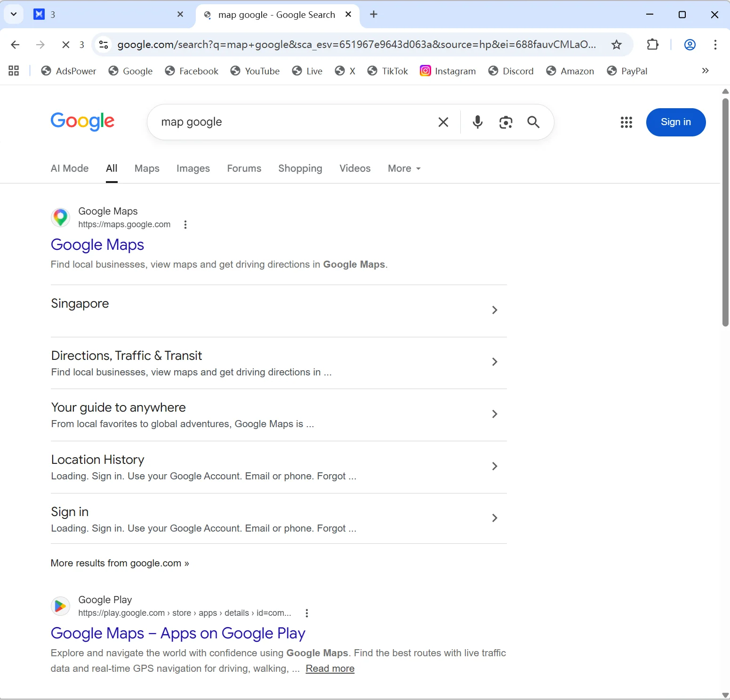Open the Location History link
This screenshot has width=730, height=700.
pos(97,460)
